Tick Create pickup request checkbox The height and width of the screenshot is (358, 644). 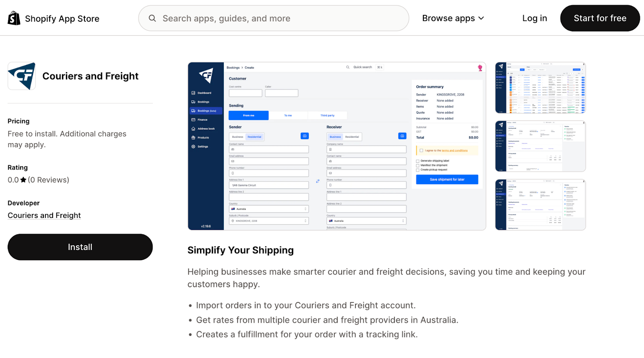[x=418, y=170]
